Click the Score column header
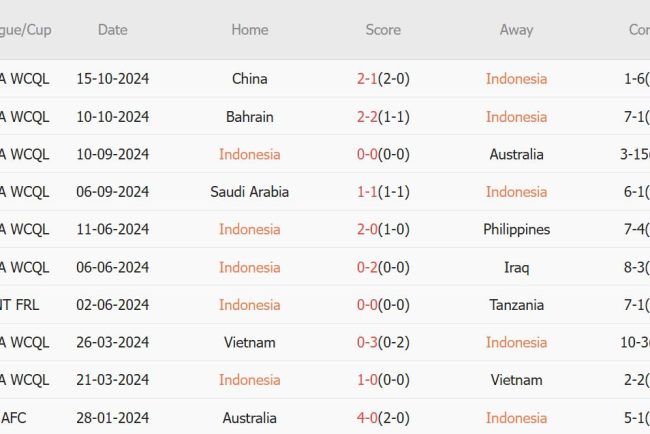Image resolution: width=650 pixels, height=434 pixels. point(383,30)
